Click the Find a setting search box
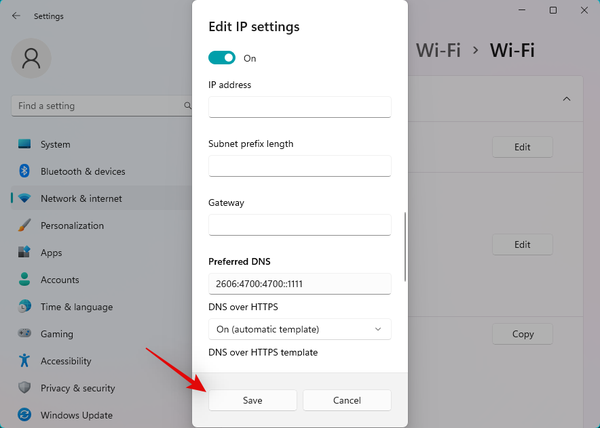600x428 pixels. [x=102, y=106]
